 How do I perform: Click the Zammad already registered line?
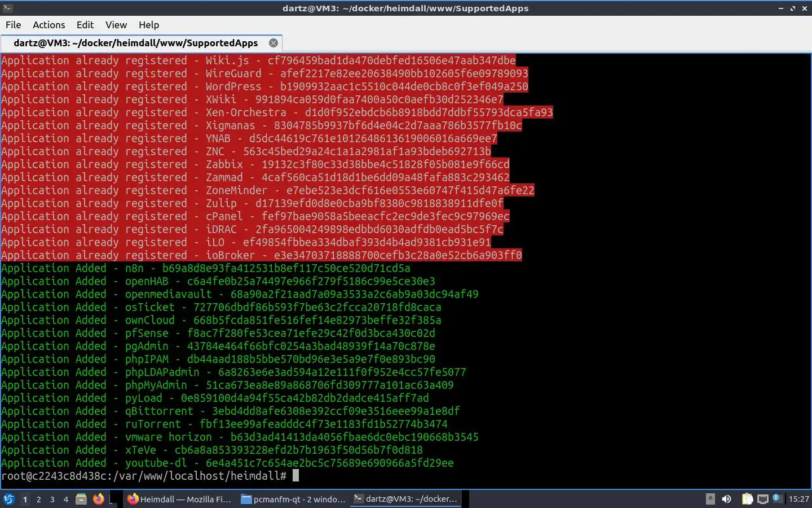tap(255, 177)
